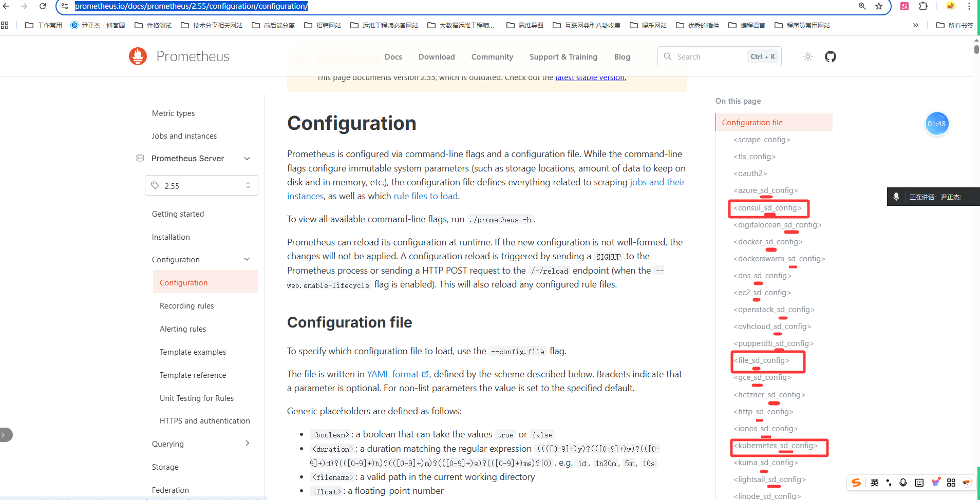The width and height of the screenshot is (980, 500).
Task: Open the 所有书签 bookmarks folder
Action: click(955, 25)
